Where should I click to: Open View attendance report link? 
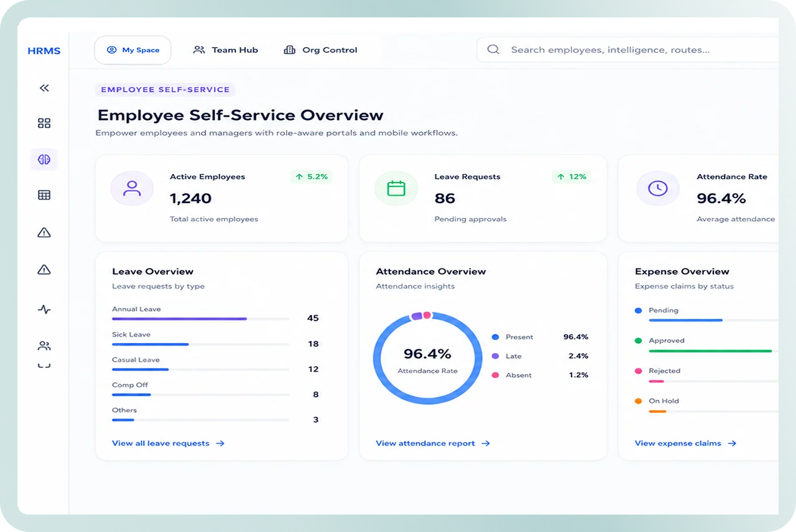[x=433, y=443]
